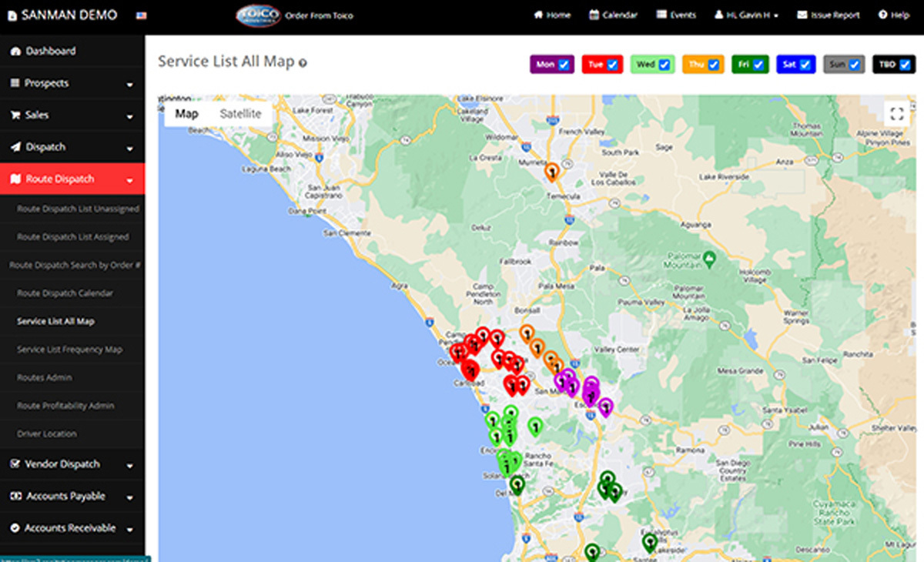Click the orange map pin near Temecula
Viewport: 924px width, 562px height.
tap(551, 172)
